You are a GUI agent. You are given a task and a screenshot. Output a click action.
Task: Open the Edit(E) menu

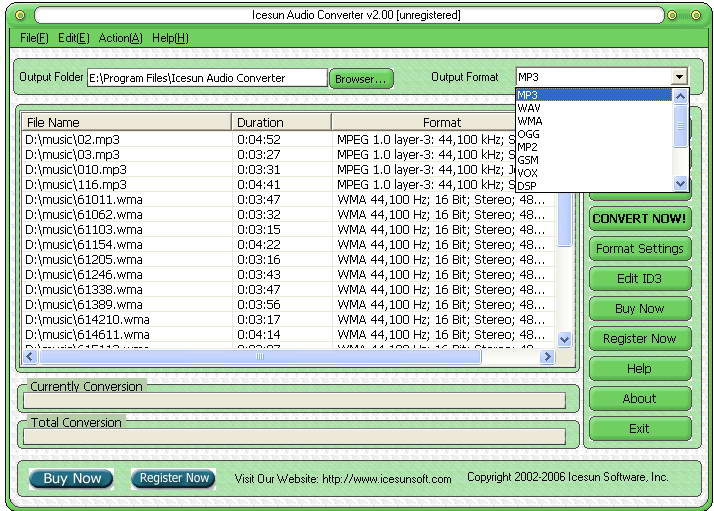(x=74, y=38)
